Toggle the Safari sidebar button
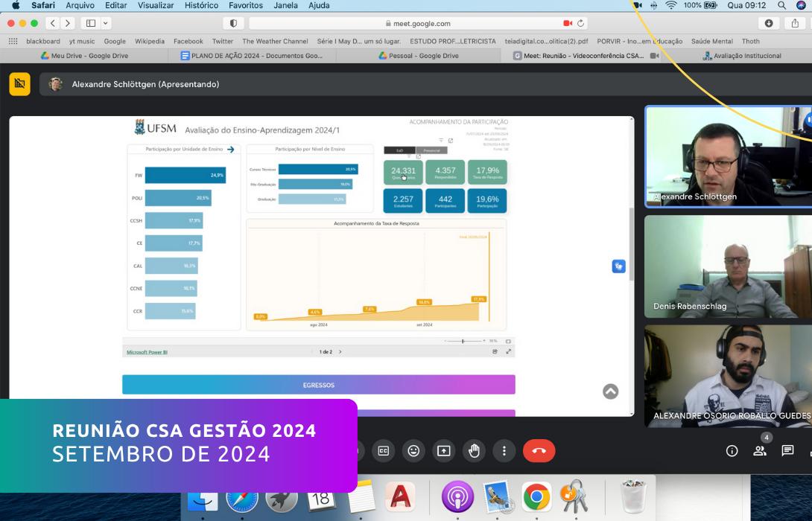The width and height of the screenshot is (812, 521). (91, 24)
